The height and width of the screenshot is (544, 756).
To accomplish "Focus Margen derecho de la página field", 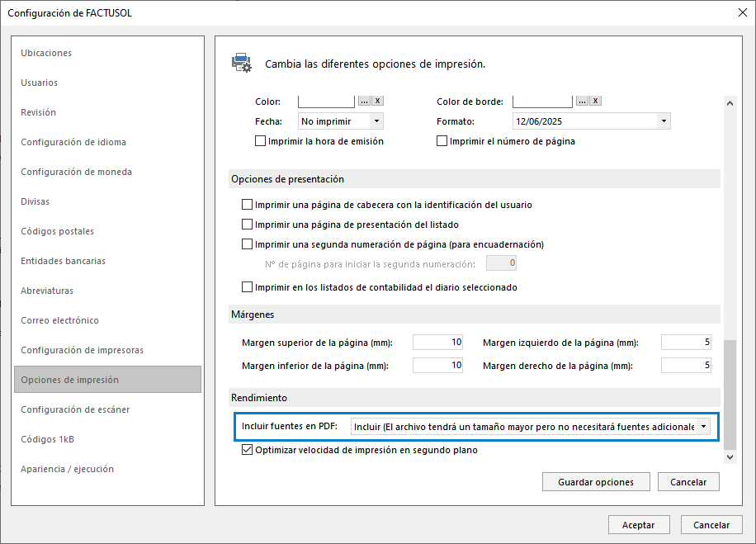I will pos(686,366).
